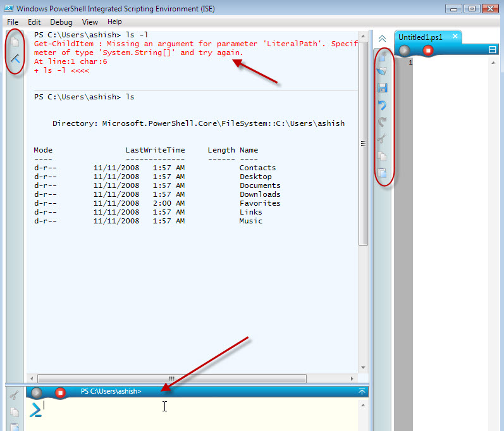504x431 pixels.
Task: Click the horizontal scroll right arrow
Action: point(352,378)
